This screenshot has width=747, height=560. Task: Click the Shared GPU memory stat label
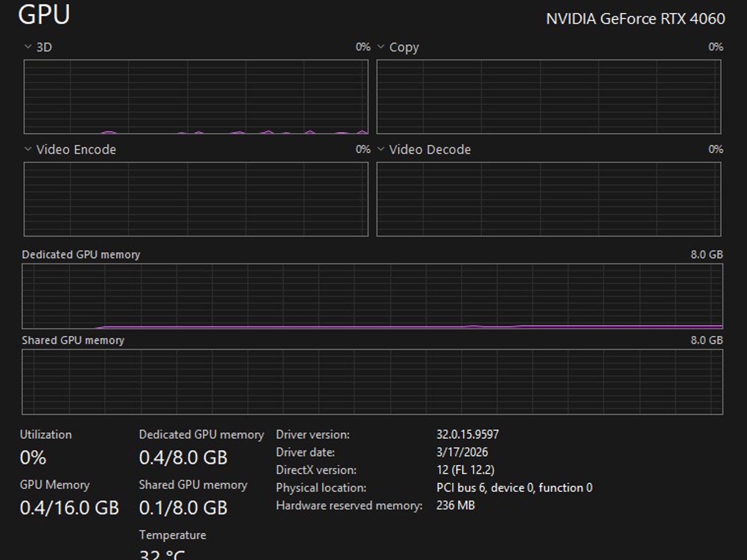click(x=193, y=485)
